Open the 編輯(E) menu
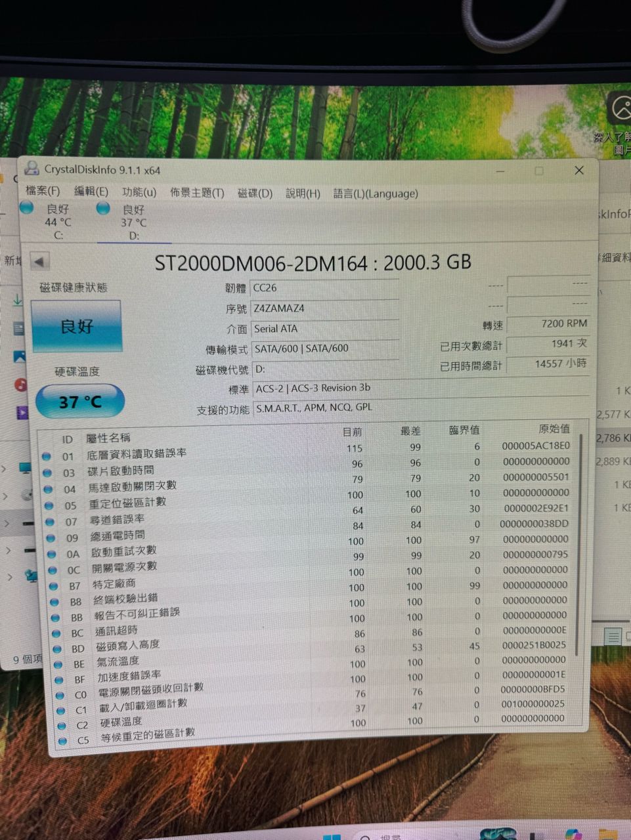 (x=91, y=192)
